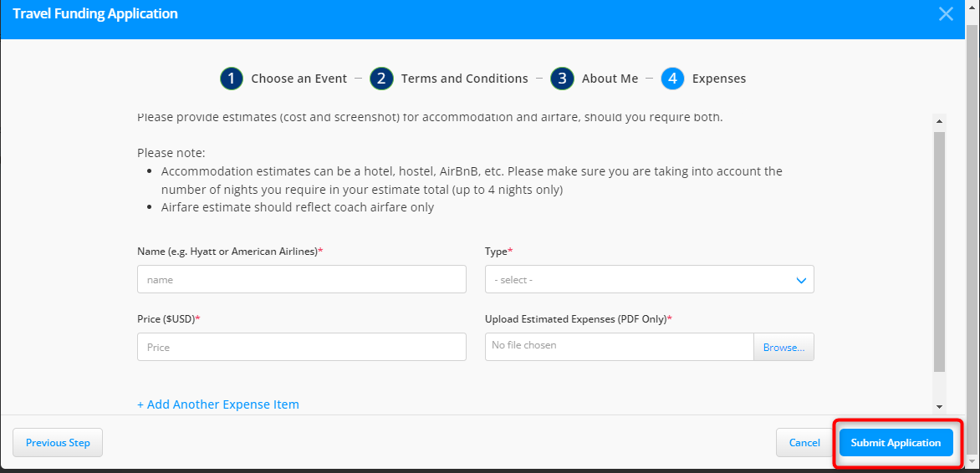Click into the Price field
Screen dimensions: 980x473
(x=301, y=347)
